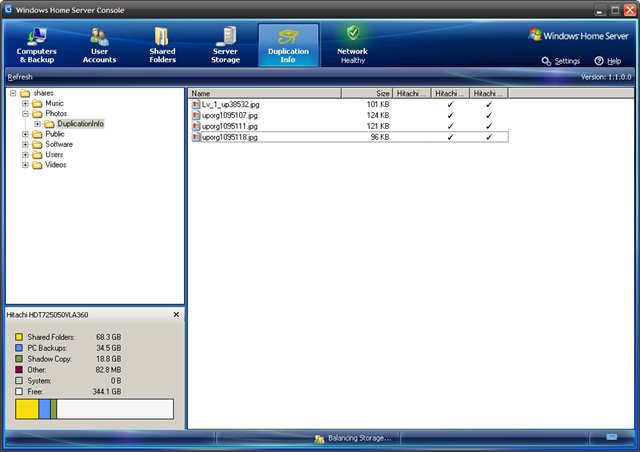Image resolution: width=640 pixels, height=452 pixels.
Task: Click the second Hitachi column header
Action: 450,94
